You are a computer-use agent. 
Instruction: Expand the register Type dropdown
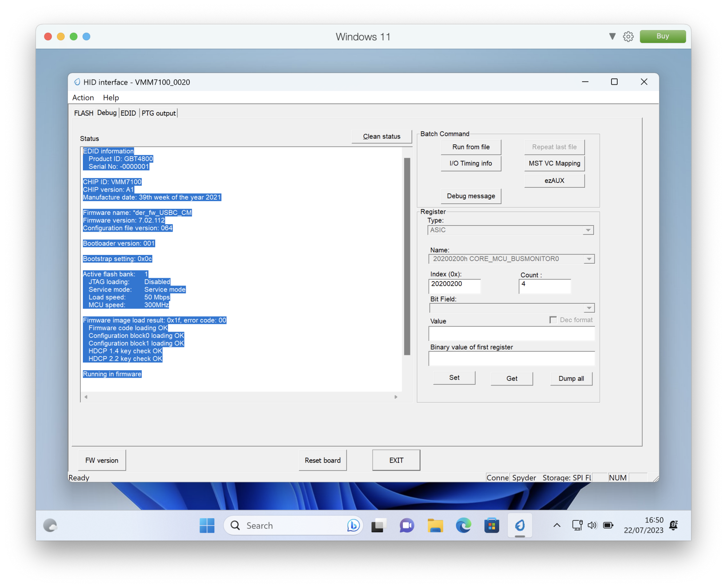pos(588,230)
